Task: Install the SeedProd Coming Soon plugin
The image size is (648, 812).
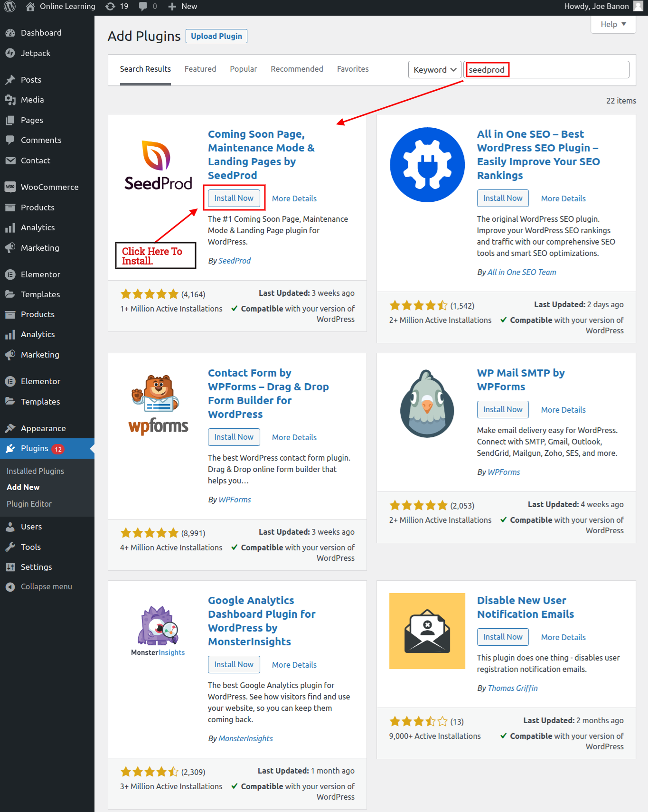Action: coord(234,198)
